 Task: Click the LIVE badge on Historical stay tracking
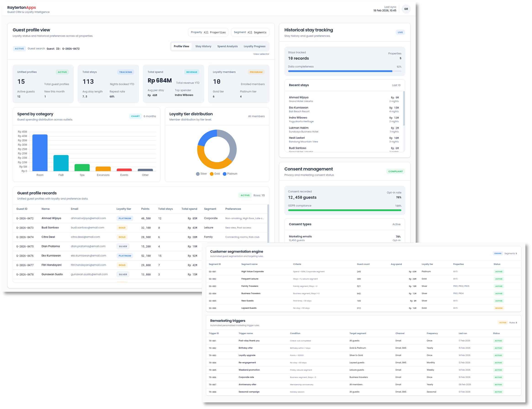[400, 32]
